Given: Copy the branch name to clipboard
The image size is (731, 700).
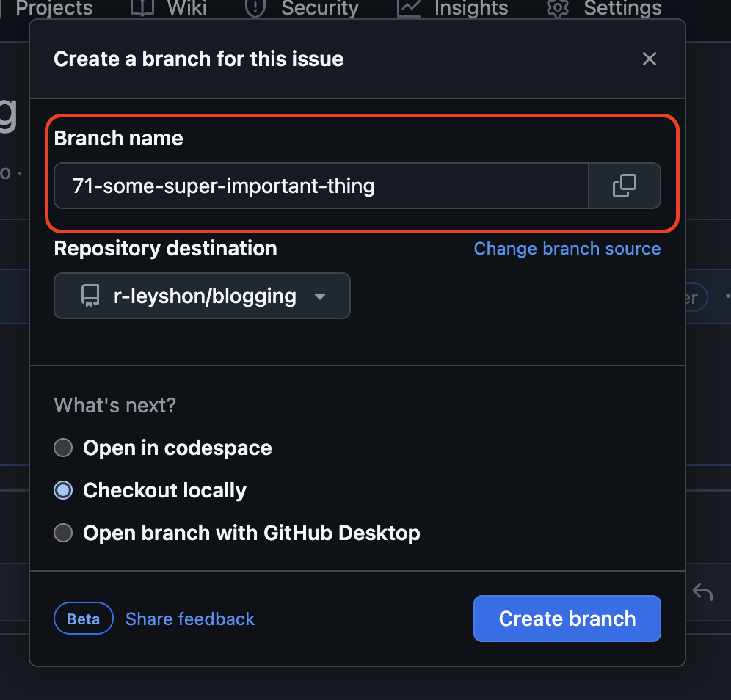Looking at the screenshot, I should pyautogui.click(x=625, y=186).
